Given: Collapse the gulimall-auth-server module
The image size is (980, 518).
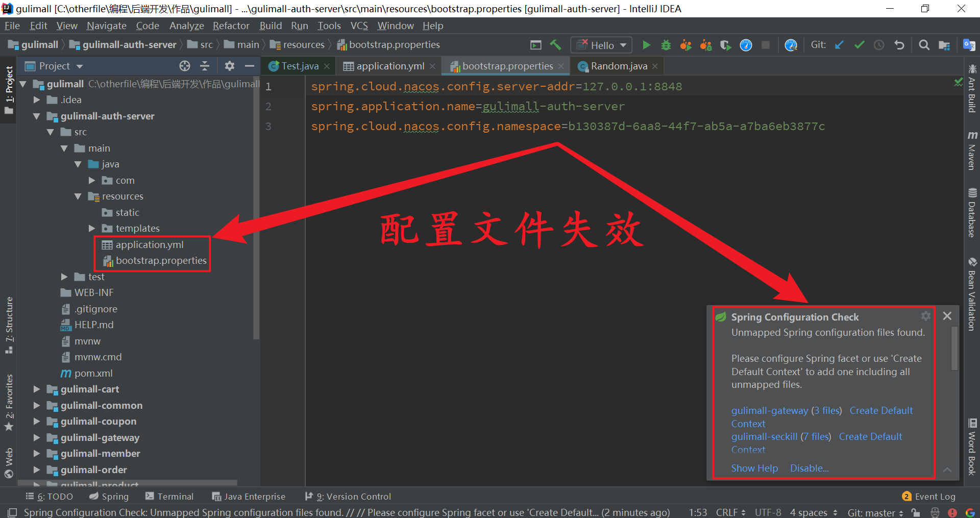Looking at the screenshot, I should 36,116.
